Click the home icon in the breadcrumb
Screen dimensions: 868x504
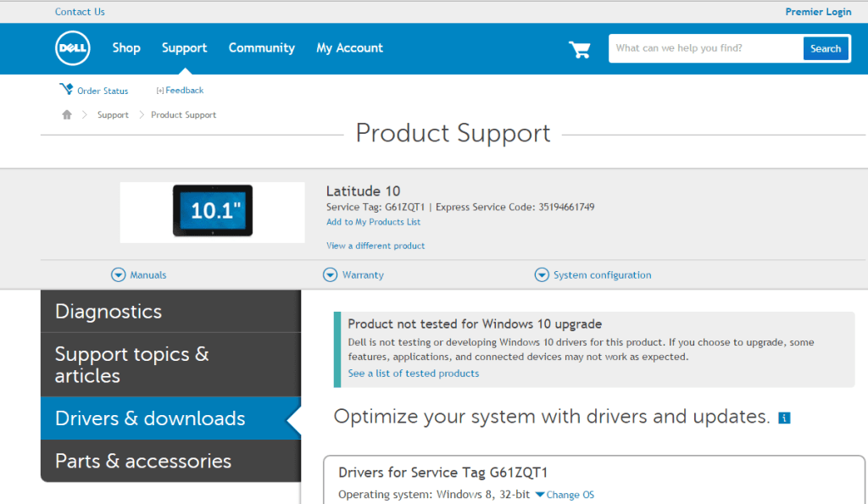[66, 114]
